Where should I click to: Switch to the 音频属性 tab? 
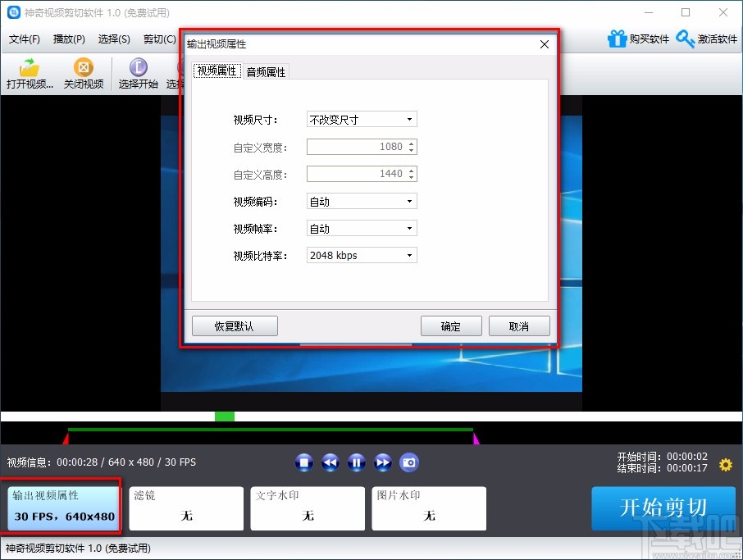266,71
